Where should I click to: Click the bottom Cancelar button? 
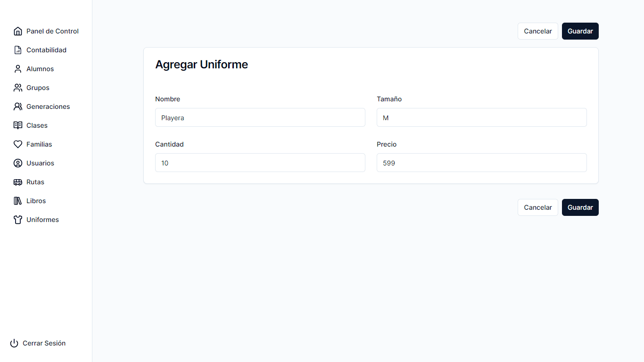[537, 207]
